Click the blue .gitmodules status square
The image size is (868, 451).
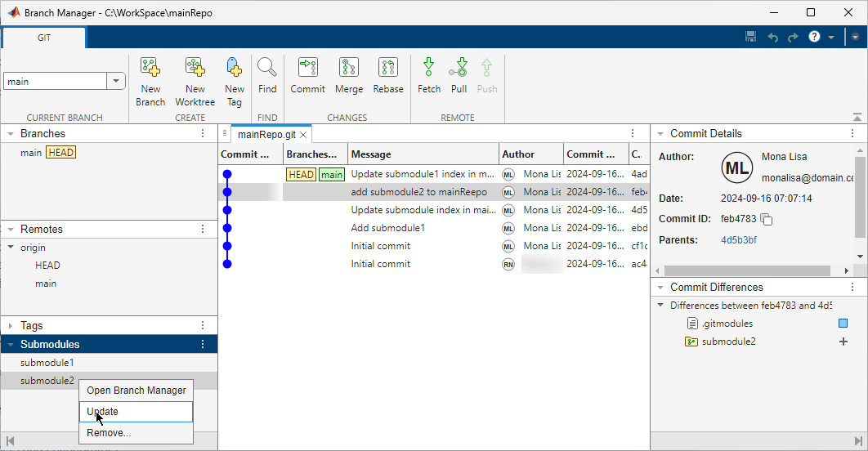coord(843,324)
